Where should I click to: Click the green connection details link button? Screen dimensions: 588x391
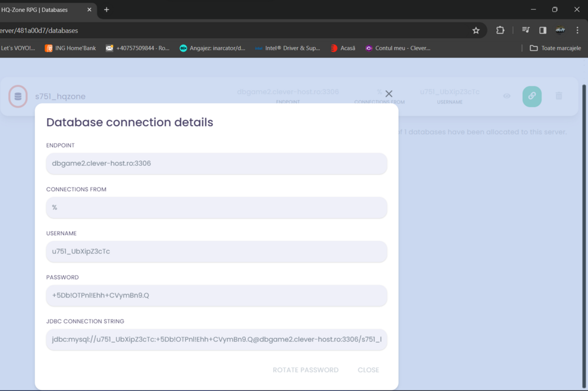click(x=532, y=96)
